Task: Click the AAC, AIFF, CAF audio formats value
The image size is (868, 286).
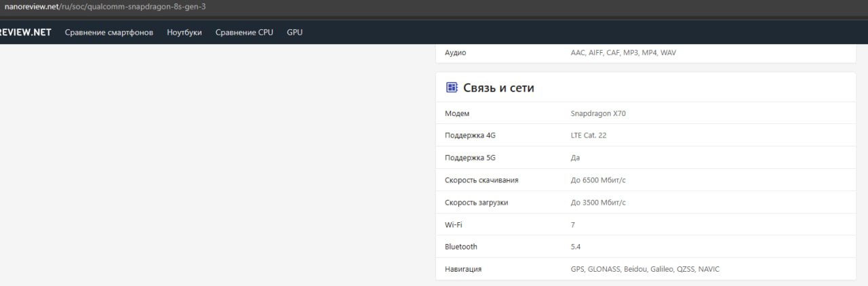Action: click(623, 53)
